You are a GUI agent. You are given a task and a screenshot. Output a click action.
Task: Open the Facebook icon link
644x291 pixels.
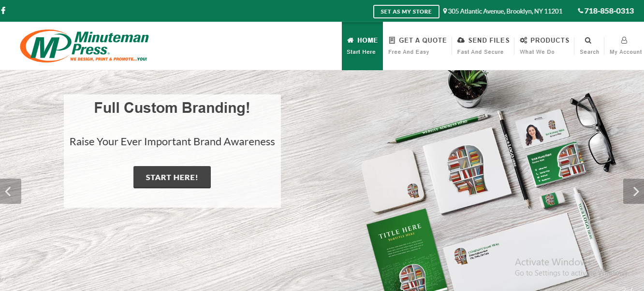coord(3,11)
